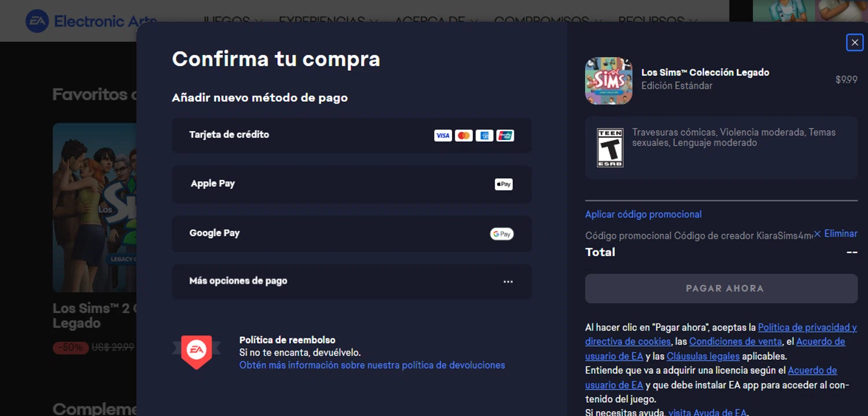
Task: Click the X icon beside Eliminar
Action: click(x=817, y=234)
